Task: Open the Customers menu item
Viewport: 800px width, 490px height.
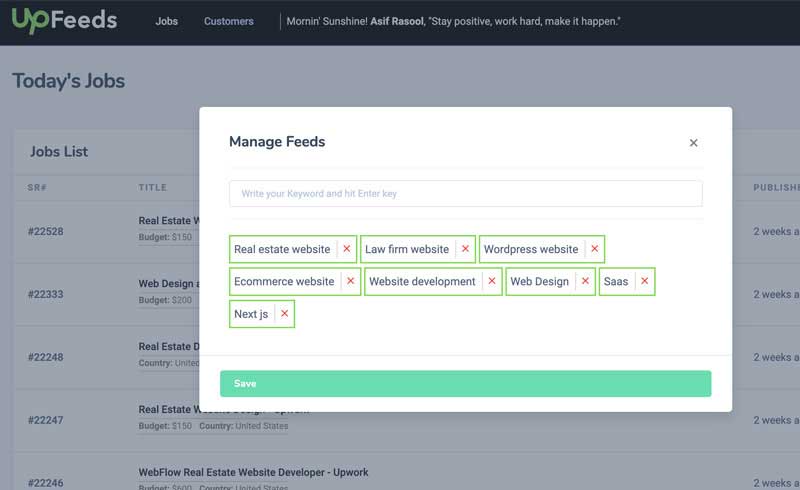Action: pos(229,21)
